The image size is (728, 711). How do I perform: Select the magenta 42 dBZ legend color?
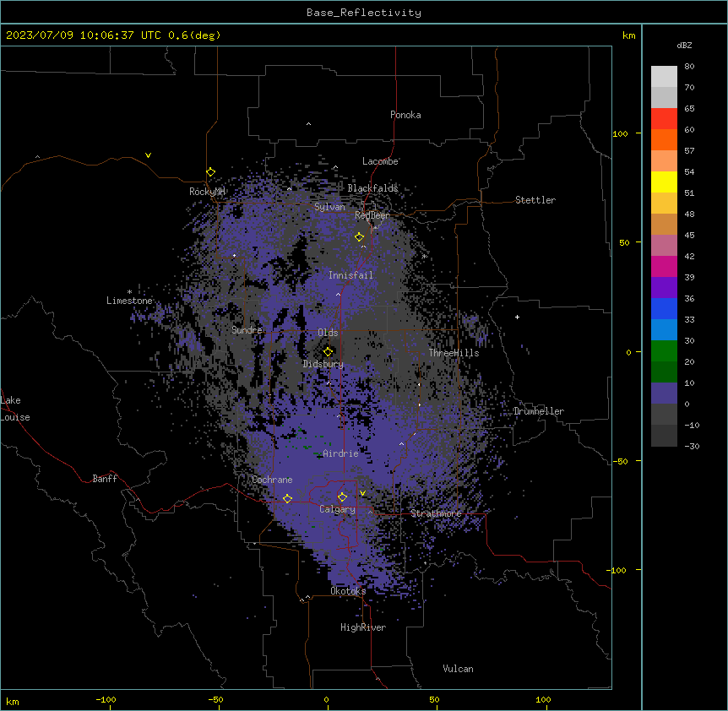click(664, 266)
